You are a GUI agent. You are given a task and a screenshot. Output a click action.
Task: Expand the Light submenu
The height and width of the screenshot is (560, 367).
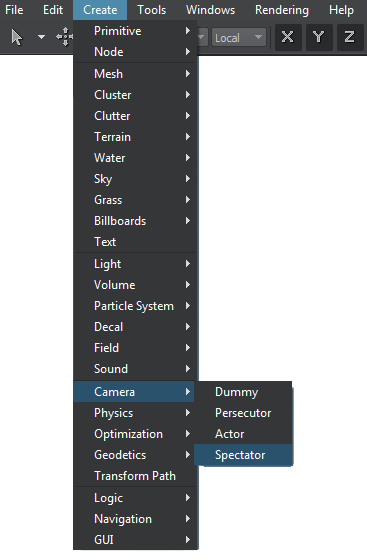click(135, 264)
